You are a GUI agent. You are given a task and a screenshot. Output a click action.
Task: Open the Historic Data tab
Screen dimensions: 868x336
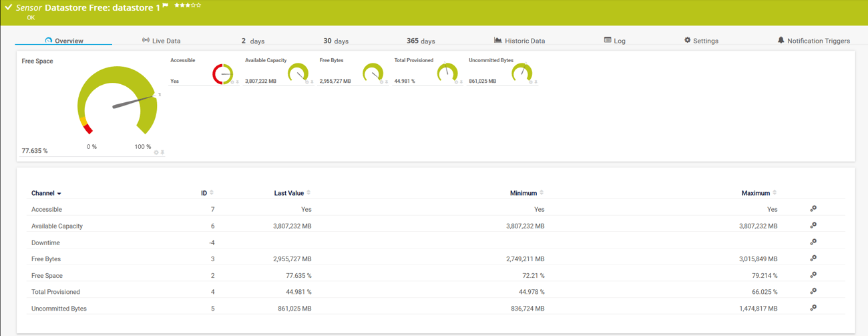tap(519, 41)
